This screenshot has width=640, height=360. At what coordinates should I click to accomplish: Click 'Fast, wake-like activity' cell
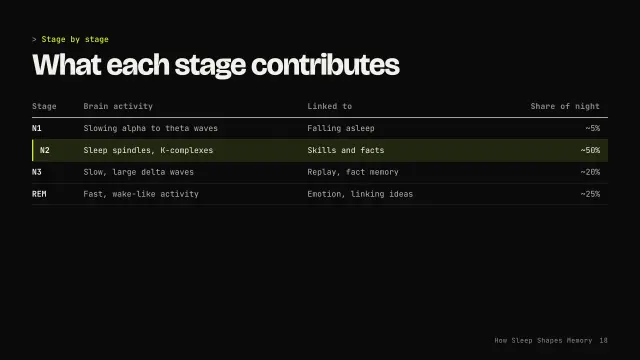(x=141, y=194)
